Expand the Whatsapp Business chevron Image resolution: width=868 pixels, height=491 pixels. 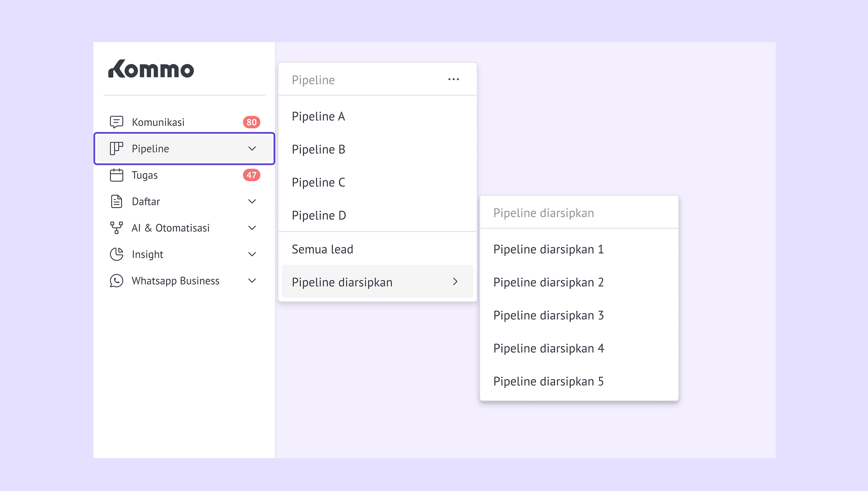pyautogui.click(x=252, y=281)
